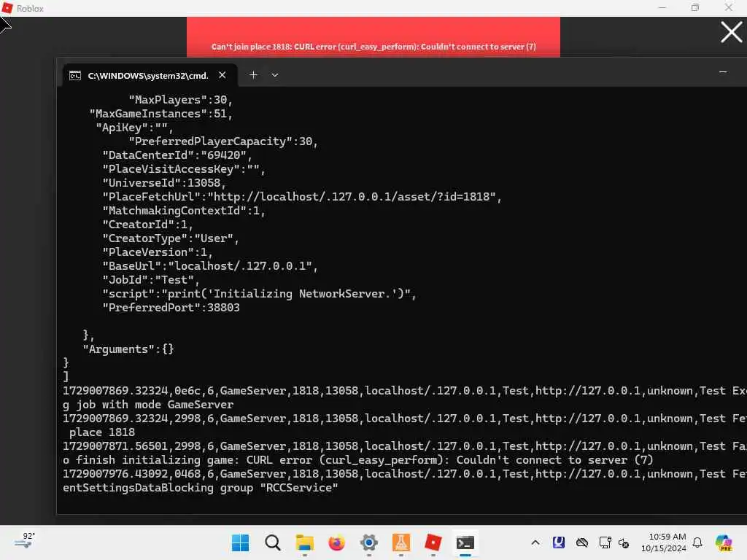Open taskbar Search
This screenshot has width=747, height=560.
pos(273,542)
